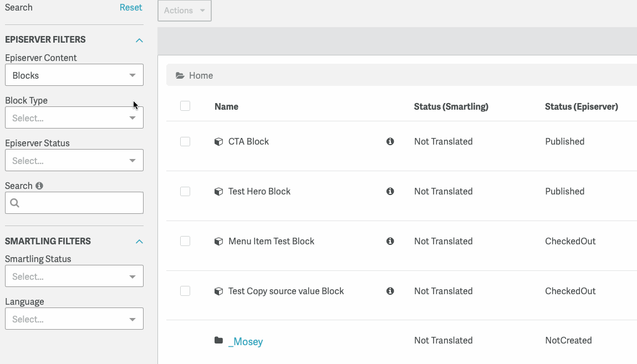
Task: Click info icon next to CTA Block
Action: pyautogui.click(x=390, y=142)
